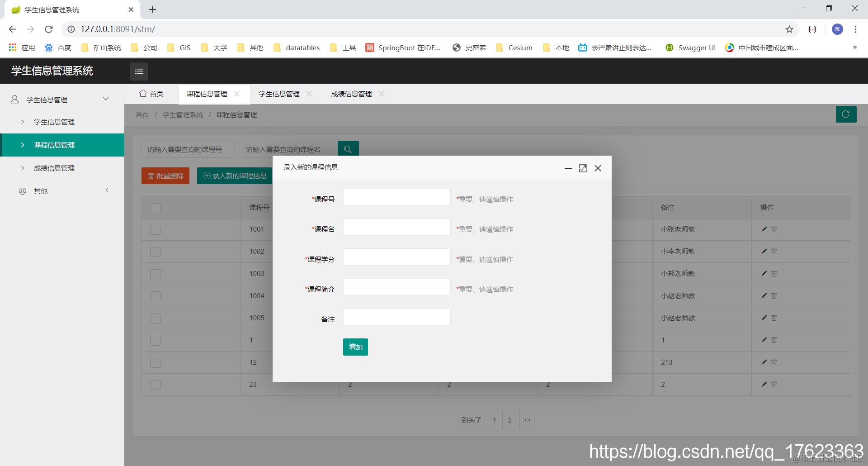Click the table refresh icon
Screen dimensions: 868x466
(846, 114)
